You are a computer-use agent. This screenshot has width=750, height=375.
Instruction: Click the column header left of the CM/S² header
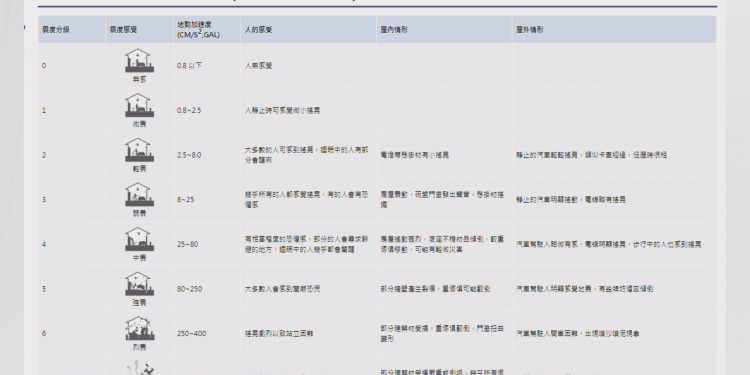click(x=123, y=30)
